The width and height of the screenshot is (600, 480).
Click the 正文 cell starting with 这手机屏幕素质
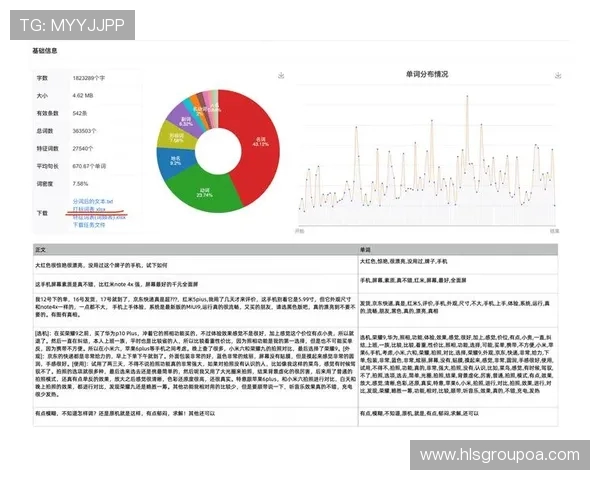pos(196,284)
